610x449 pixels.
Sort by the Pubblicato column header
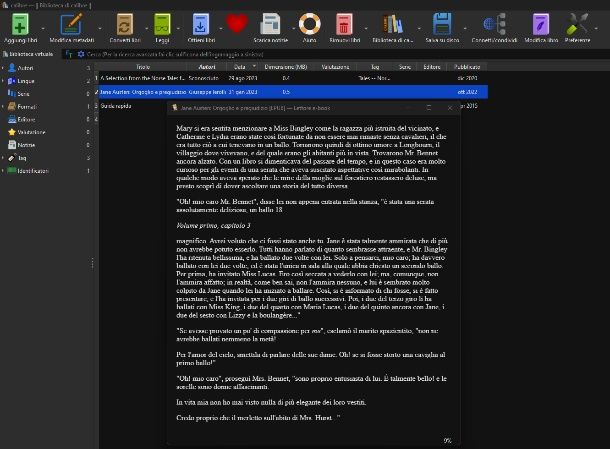coord(467,67)
